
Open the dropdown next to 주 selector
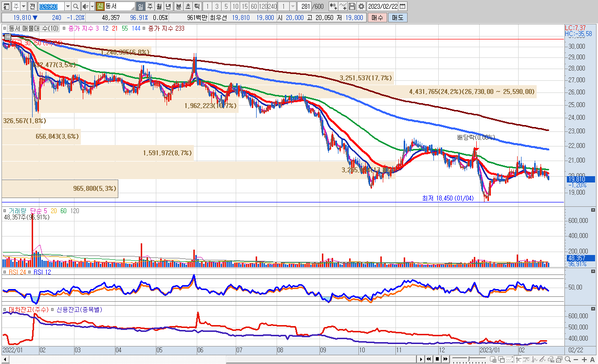(x=23, y=6)
